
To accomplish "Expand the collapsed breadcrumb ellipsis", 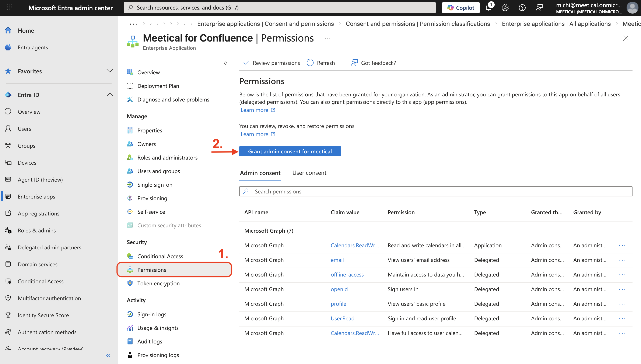I will point(134,24).
